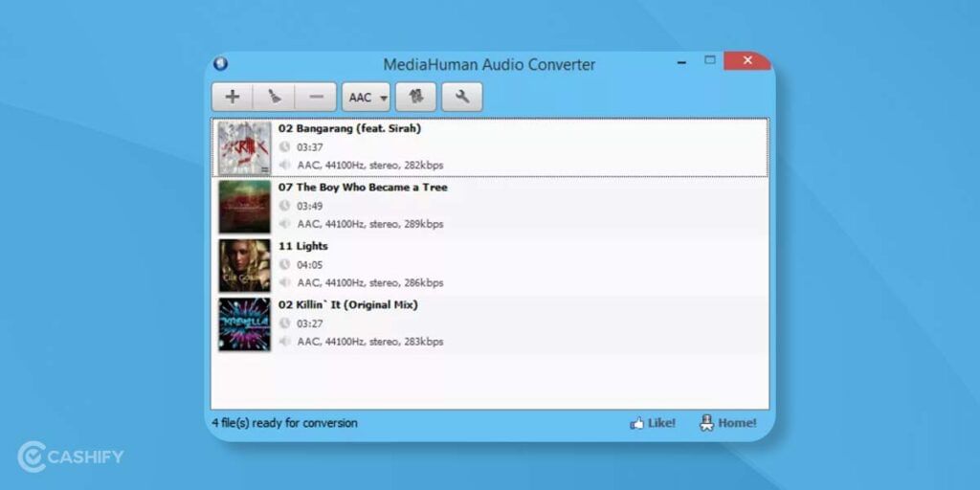Select Bangarang album art thumbnail
The image size is (980, 490).
point(244,147)
